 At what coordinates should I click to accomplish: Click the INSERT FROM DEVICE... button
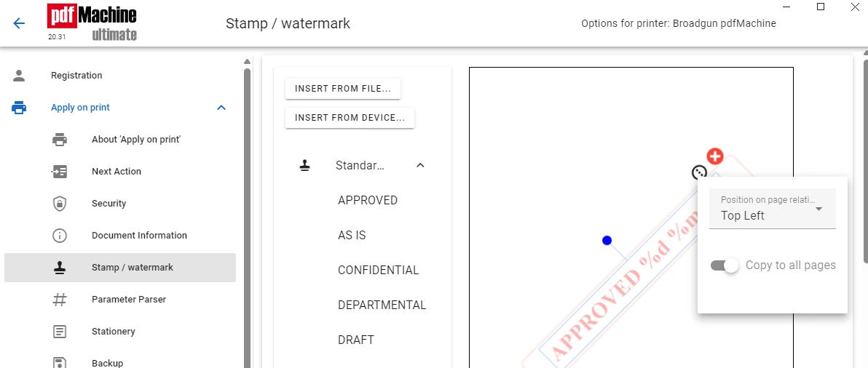tap(350, 118)
